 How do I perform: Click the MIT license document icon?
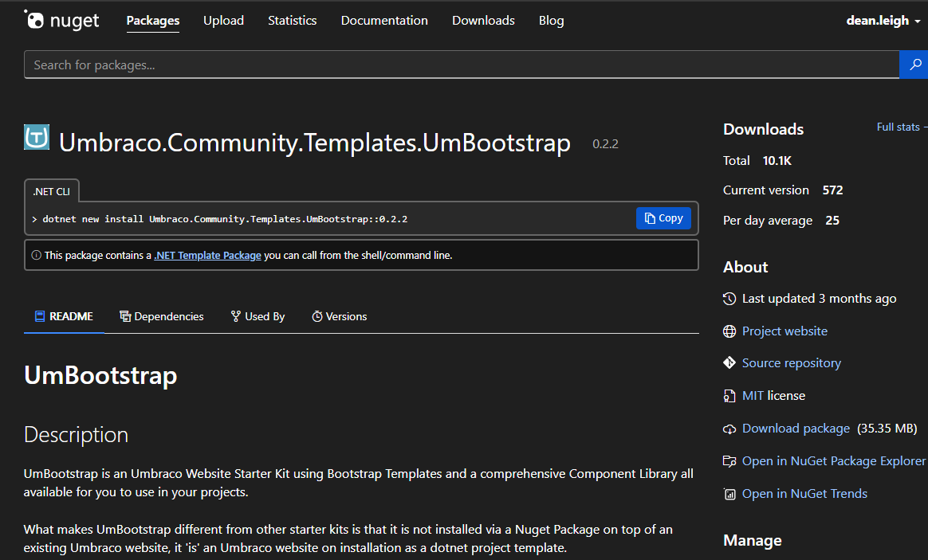click(x=729, y=396)
